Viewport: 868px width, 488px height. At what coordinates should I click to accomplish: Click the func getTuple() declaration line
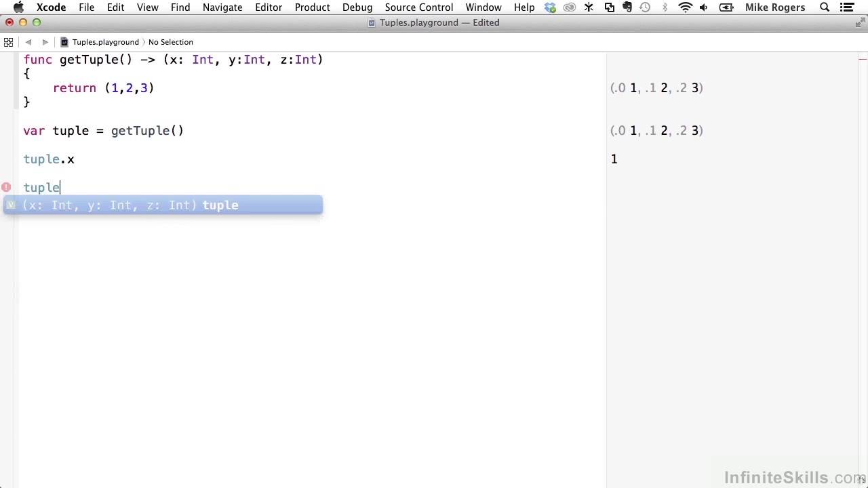(x=174, y=60)
